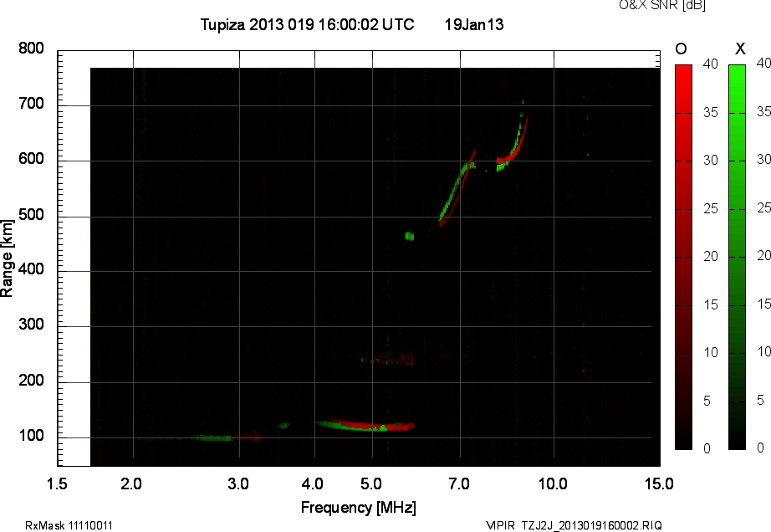Click the faint second-hop echo near 240 km
The height and width of the screenshot is (532, 771).
tap(387, 360)
